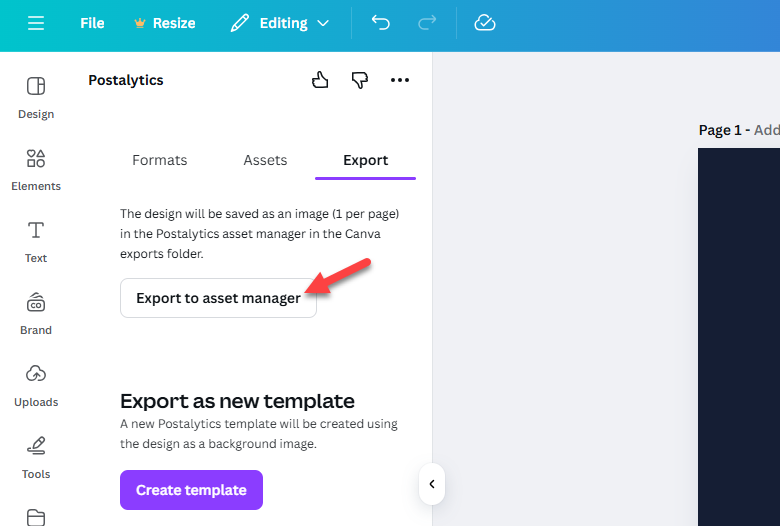The width and height of the screenshot is (780, 526).
Task: Click Export to asset manager button
Action: click(218, 298)
